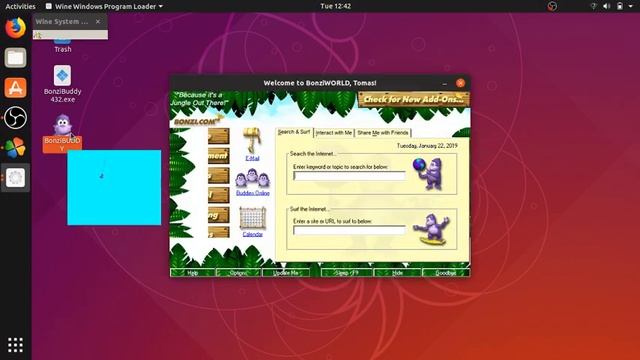
Task: Switch to OBS Studio in the dock
Action: coord(16,118)
